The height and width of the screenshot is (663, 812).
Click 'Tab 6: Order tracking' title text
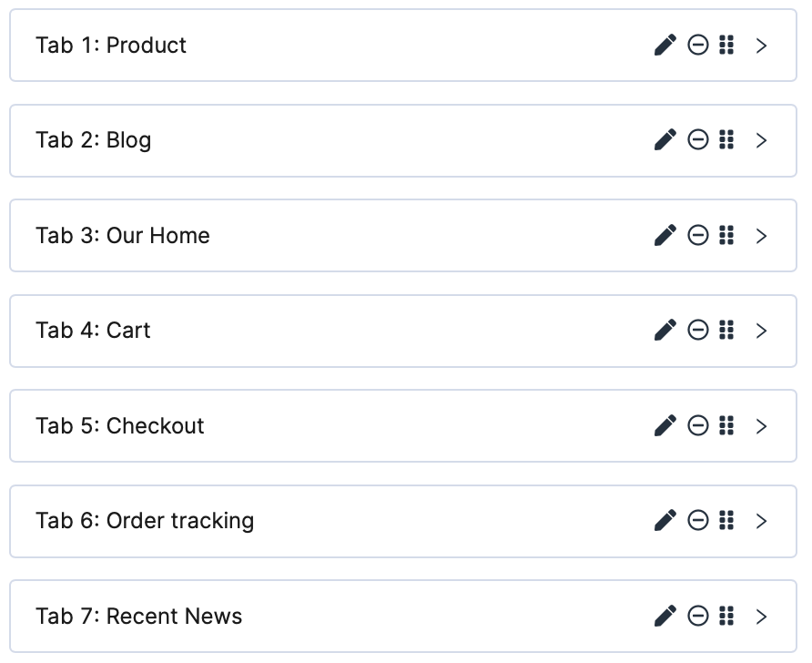(145, 521)
